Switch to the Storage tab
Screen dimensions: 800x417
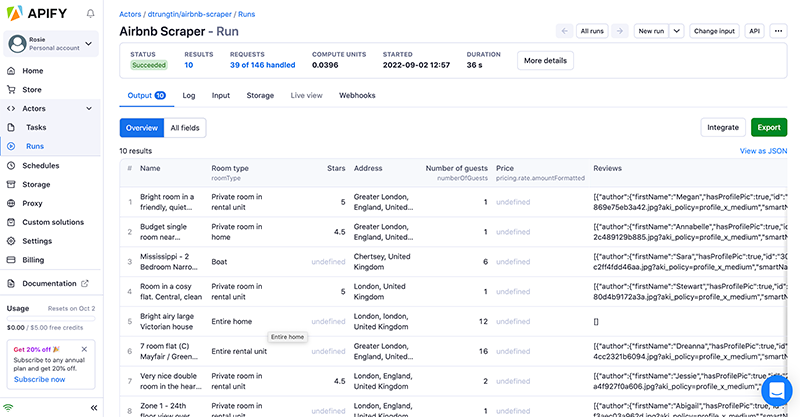coord(260,95)
